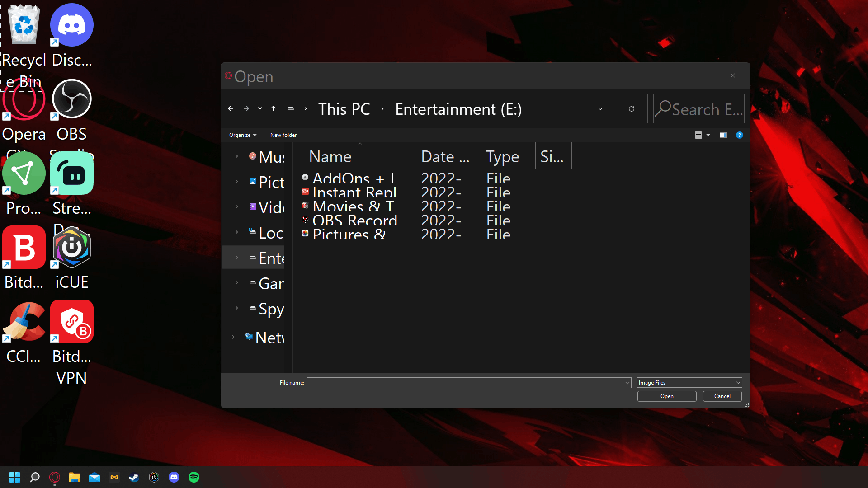Sort by the Name column header
868x488 pixels.
(330, 157)
